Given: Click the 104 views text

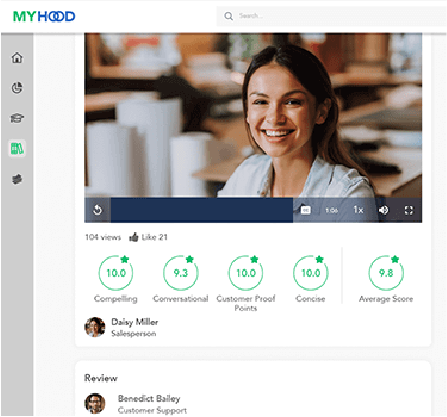Looking at the screenshot, I should click(x=103, y=237).
